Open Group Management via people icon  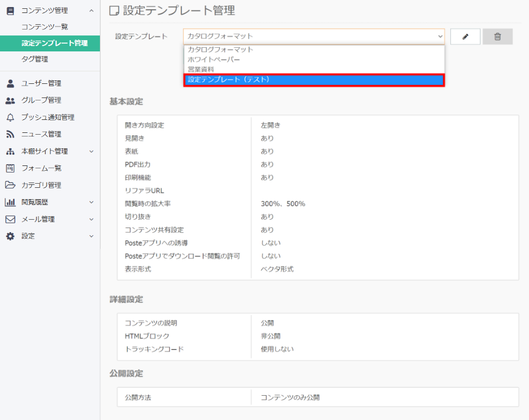(x=10, y=100)
